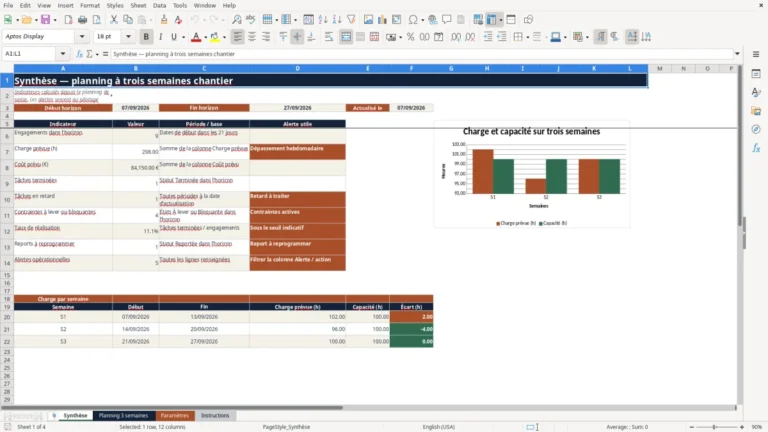The image size is (768, 432).
Task: Open the Name Box dropdown arrow
Action: pyautogui.click(x=63, y=54)
